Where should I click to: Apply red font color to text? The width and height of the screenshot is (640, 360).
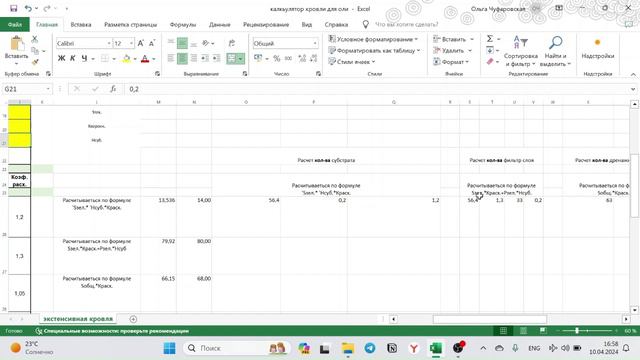pyautogui.click(x=145, y=58)
